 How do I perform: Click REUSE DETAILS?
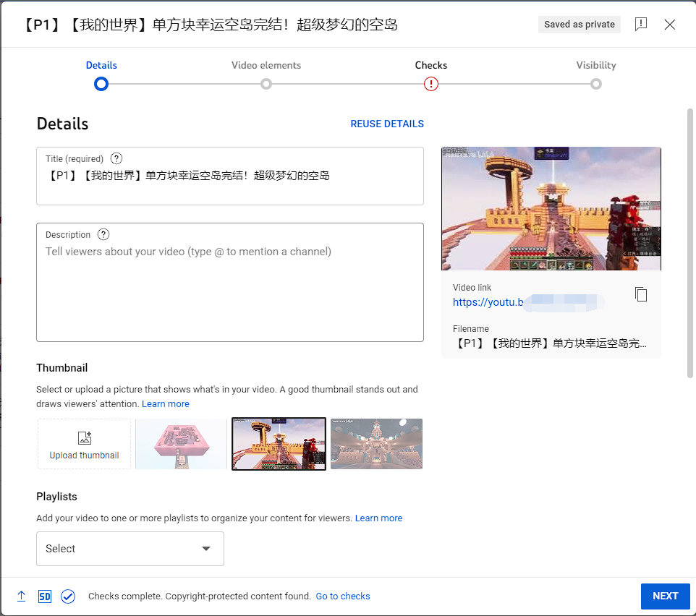point(387,124)
